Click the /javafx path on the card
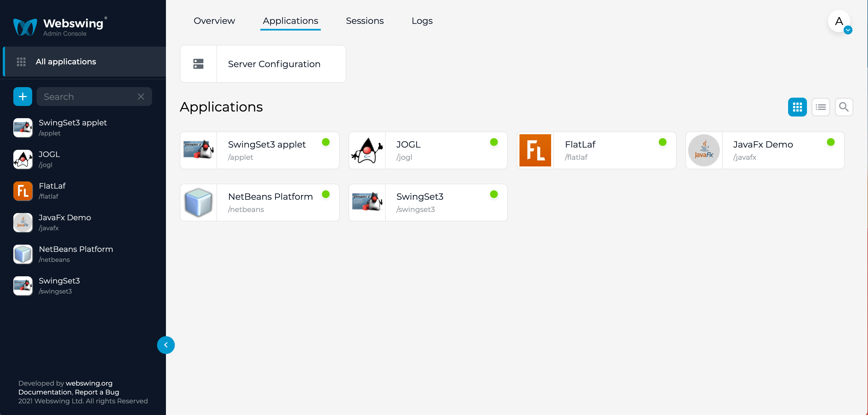Image resolution: width=868 pixels, height=415 pixels. [x=745, y=157]
